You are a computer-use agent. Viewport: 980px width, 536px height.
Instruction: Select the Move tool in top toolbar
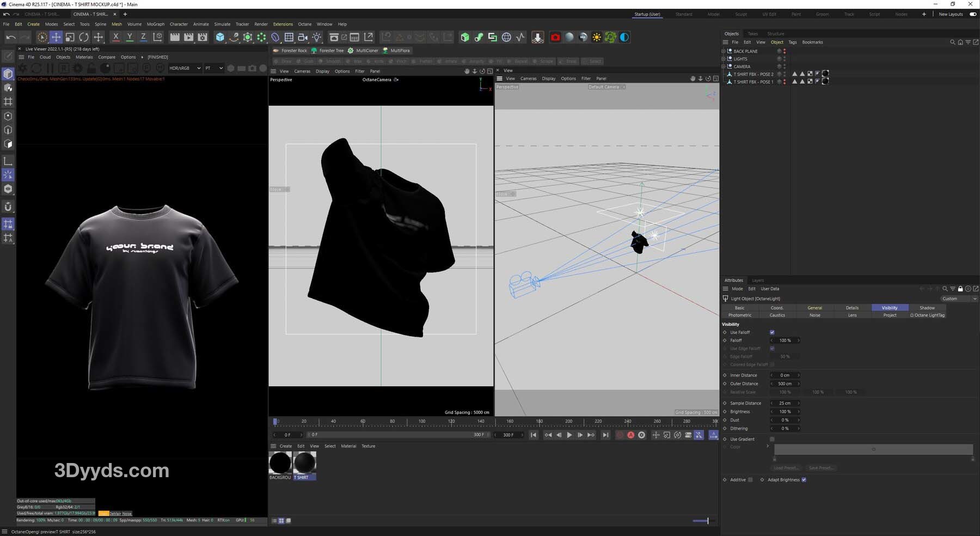tap(56, 37)
